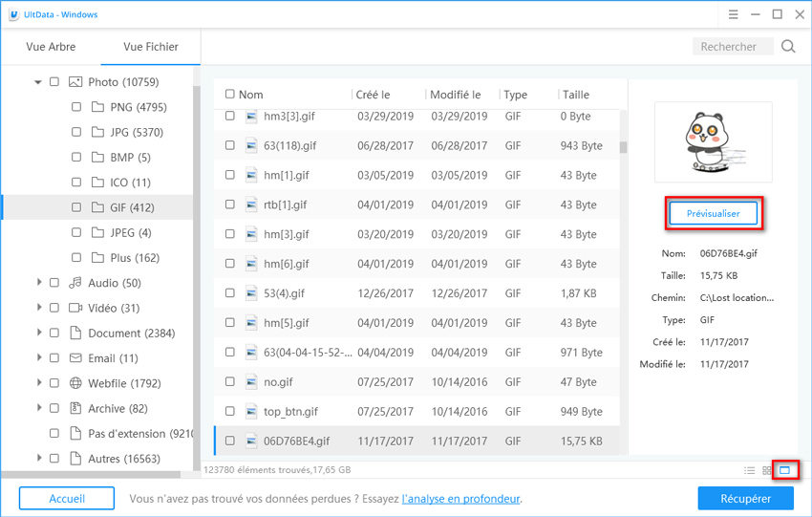Click the Photo category picture icon

point(75,82)
